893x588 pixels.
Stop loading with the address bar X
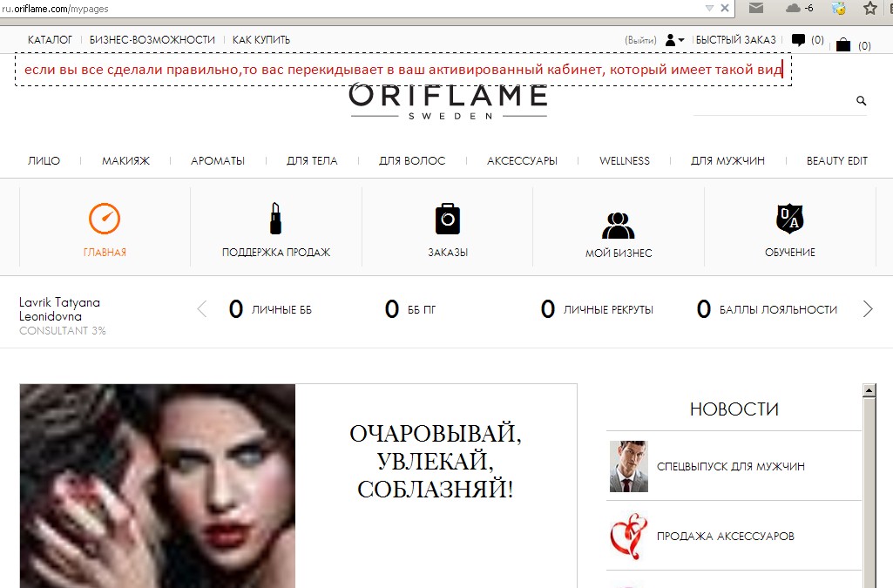pos(725,8)
